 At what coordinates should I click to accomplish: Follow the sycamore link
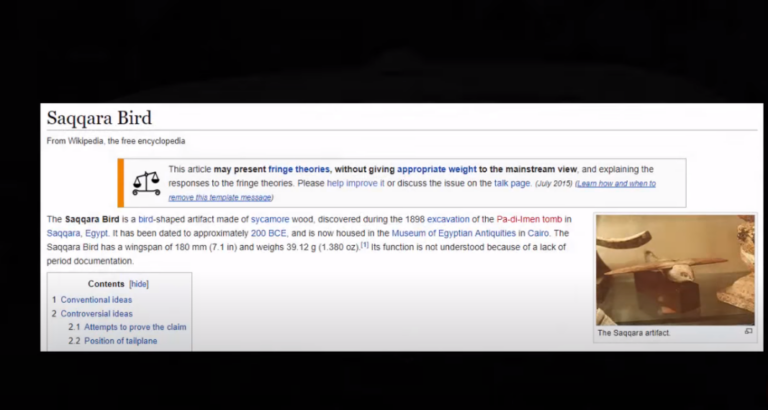[270, 219]
